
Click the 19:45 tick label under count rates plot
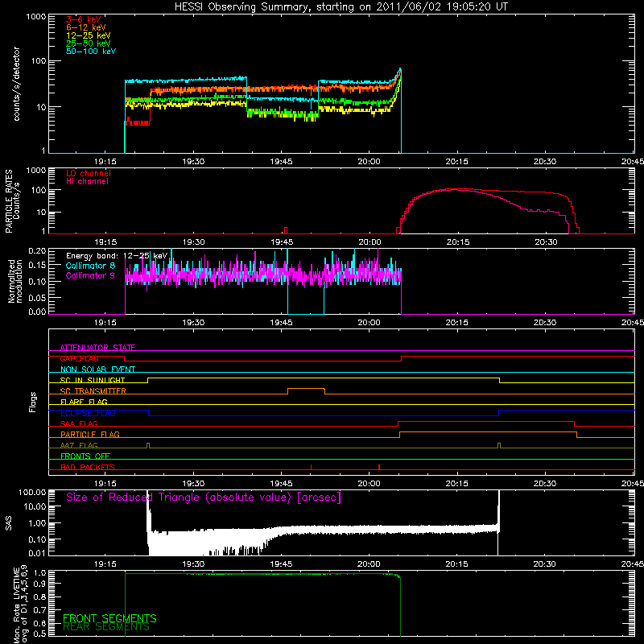[281, 162]
